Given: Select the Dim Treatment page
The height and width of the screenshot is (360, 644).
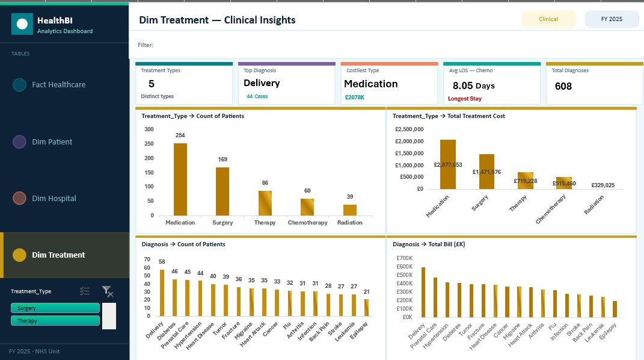Looking at the screenshot, I should (59, 255).
